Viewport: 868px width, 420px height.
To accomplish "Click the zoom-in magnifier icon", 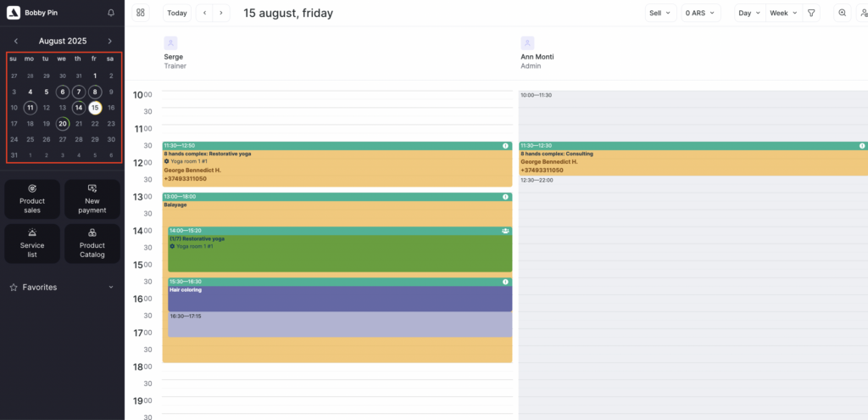I will (842, 13).
